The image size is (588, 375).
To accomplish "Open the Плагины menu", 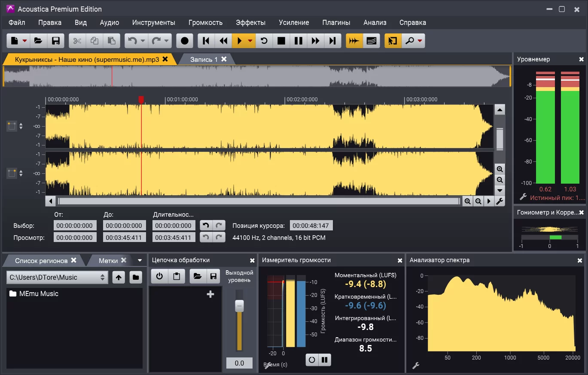I will [336, 22].
